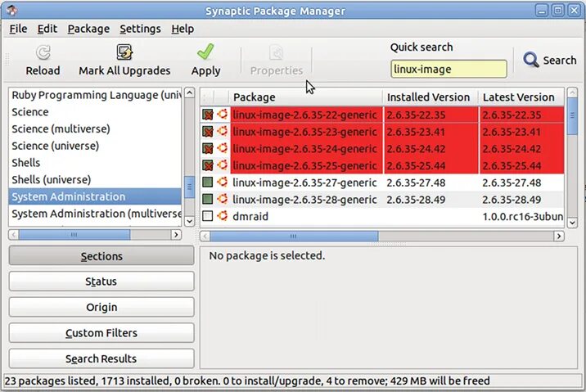Select System Administration (multiverse) section
586x392 pixels.
95,214
